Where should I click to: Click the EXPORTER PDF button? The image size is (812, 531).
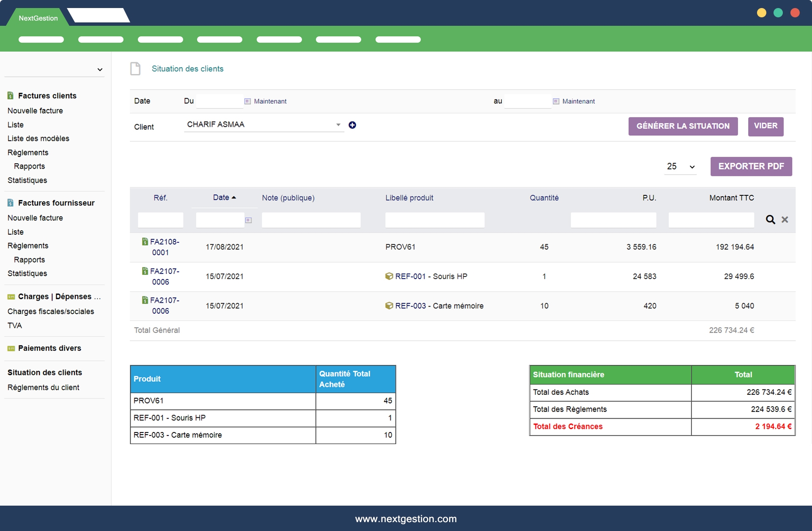tap(751, 166)
